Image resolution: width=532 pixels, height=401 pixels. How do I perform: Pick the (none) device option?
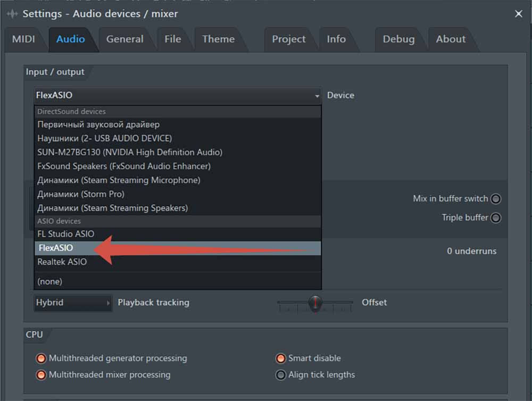(x=49, y=281)
